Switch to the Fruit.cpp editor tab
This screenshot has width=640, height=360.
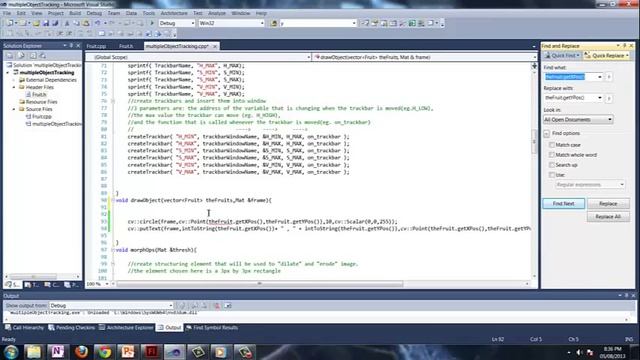click(96, 46)
